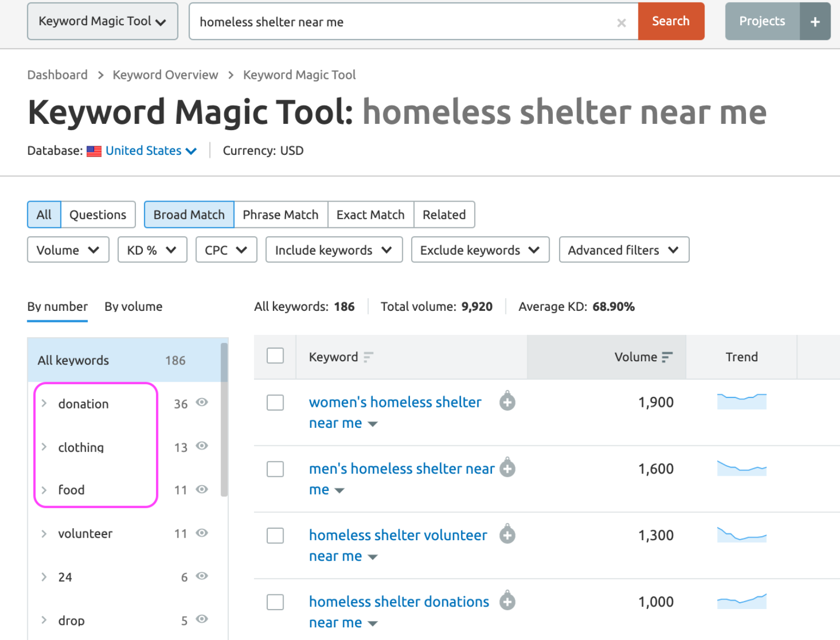Check the select-all keywords checkbox

[275, 356]
